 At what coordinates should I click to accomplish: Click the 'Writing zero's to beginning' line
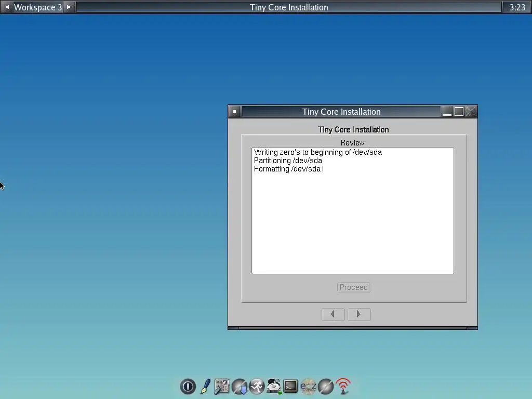[318, 152]
